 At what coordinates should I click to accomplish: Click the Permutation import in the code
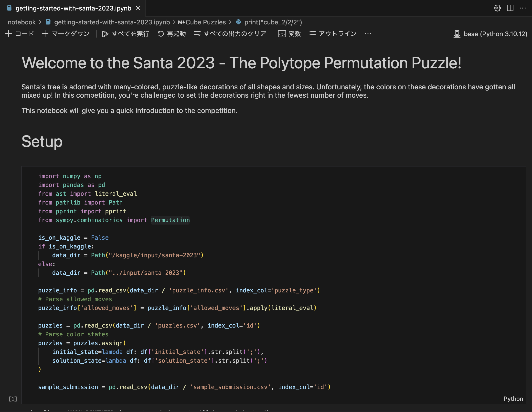click(x=170, y=220)
